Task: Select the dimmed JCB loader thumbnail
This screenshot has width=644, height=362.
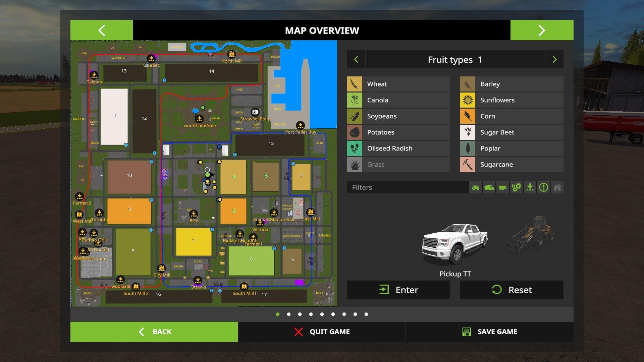Action: click(531, 233)
